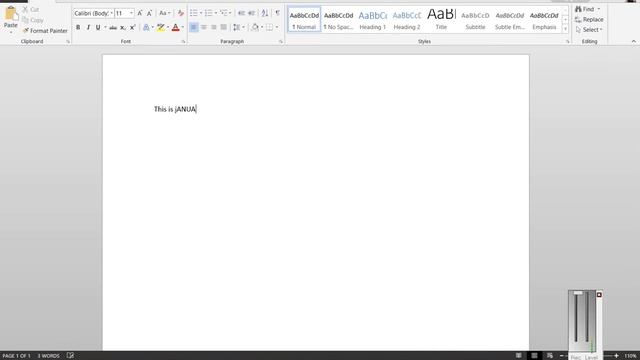
Task: Apply the Normal style
Action: (304, 19)
